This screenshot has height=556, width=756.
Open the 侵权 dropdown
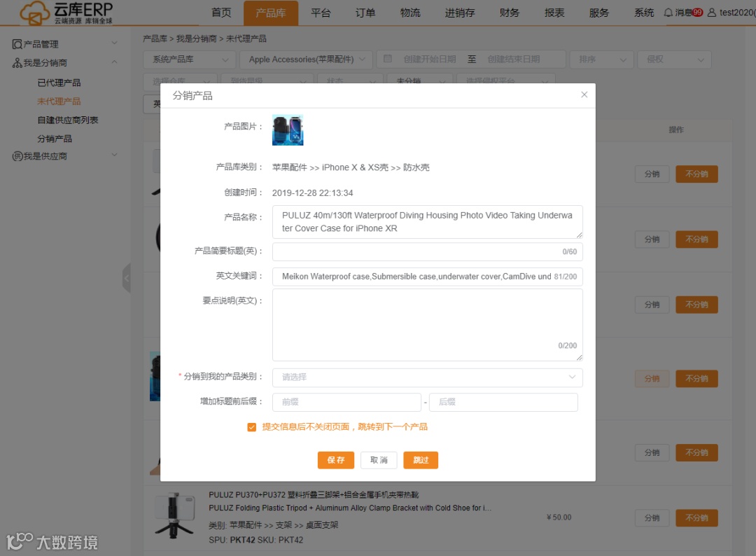[x=675, y=60]
